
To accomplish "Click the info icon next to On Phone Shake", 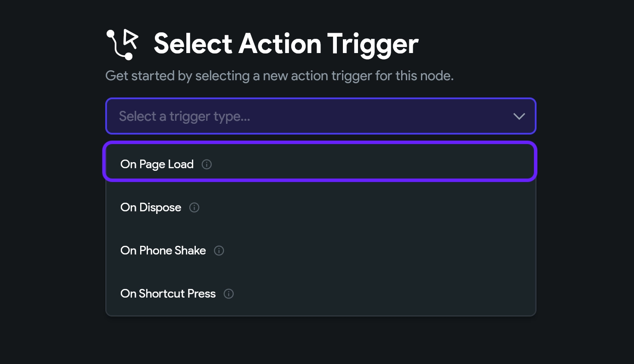I will pos(219,251).
